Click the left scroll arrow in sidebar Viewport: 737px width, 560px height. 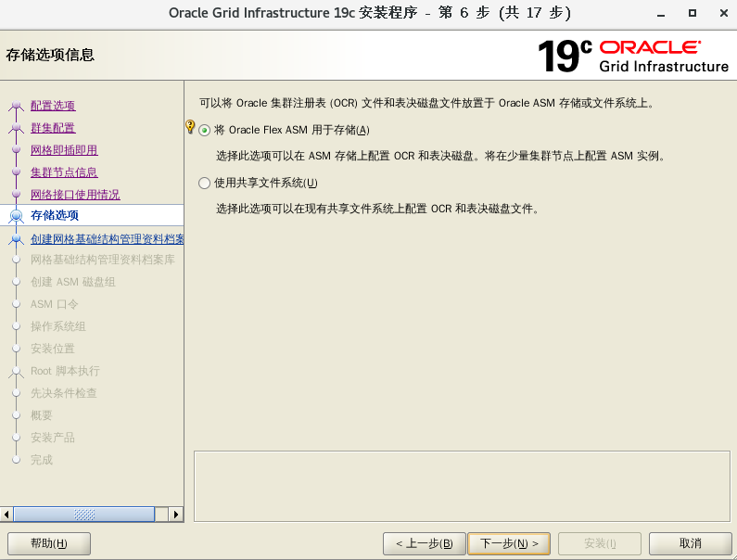click(x=6, y=515)
